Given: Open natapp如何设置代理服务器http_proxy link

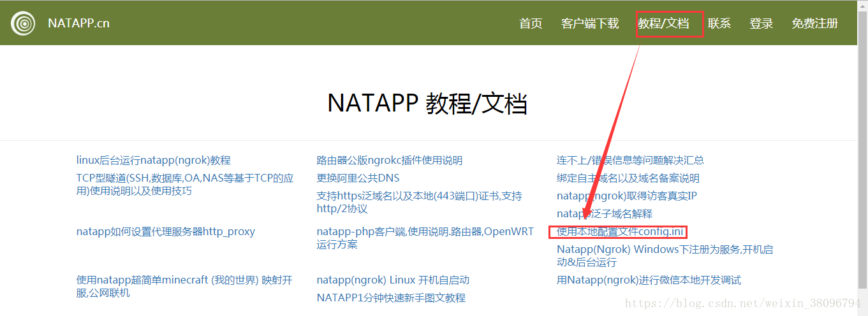Looking at the screenshot, I should coord(166,232).
